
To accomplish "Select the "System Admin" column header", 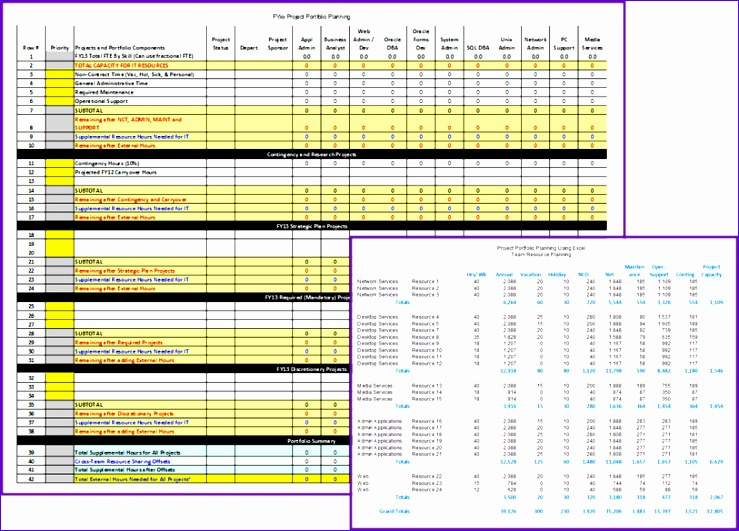I will point(450,43).
